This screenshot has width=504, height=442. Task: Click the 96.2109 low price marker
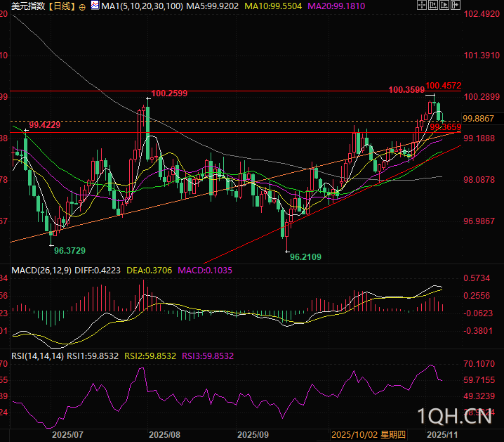point(306,257)
